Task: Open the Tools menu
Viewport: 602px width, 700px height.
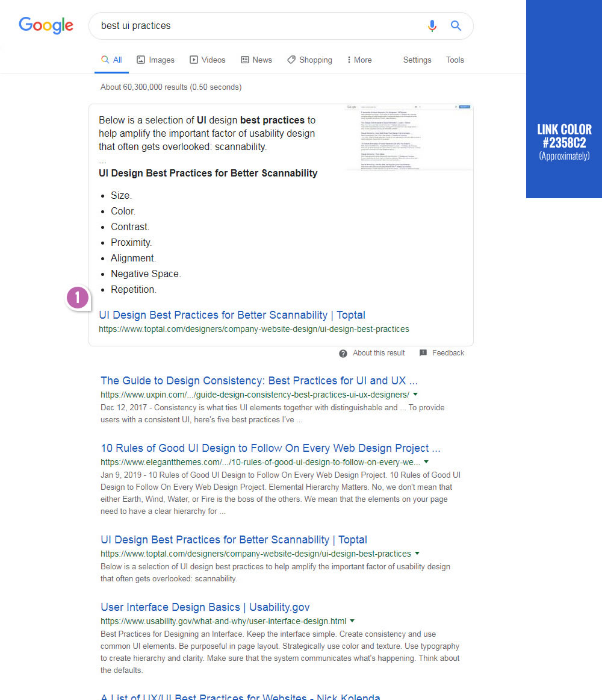Action: [x=455, y=60]
